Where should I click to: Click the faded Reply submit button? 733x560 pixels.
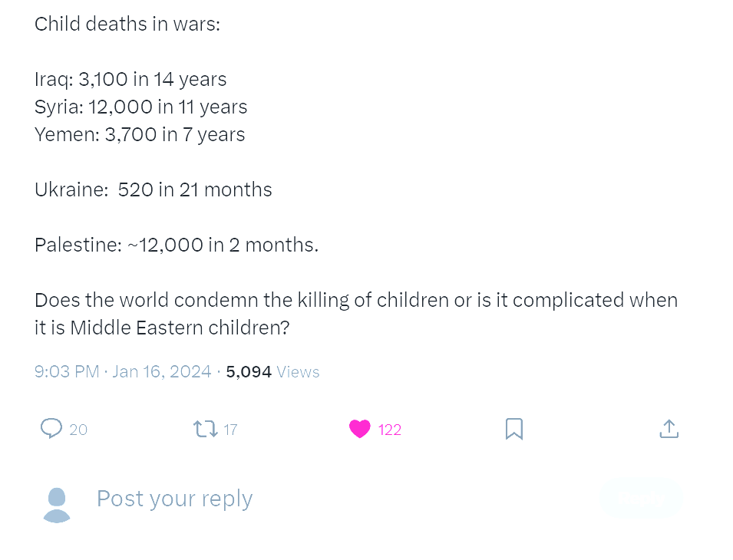point(642,499)
